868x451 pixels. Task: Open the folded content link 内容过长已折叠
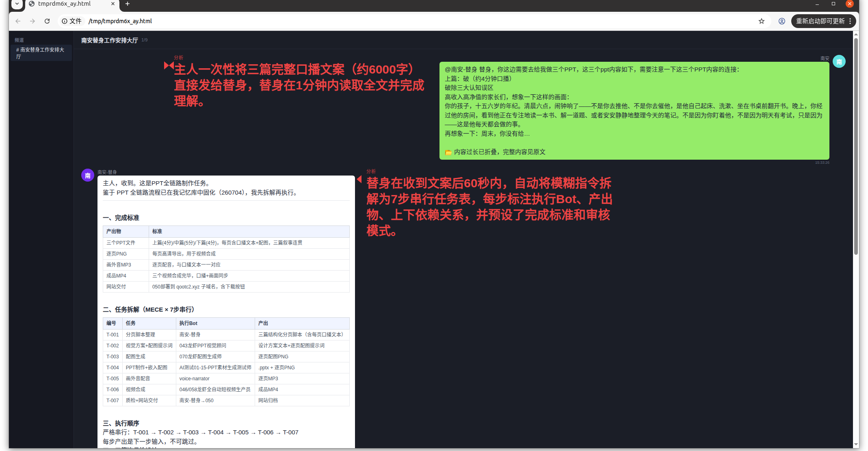pos(500,152)
